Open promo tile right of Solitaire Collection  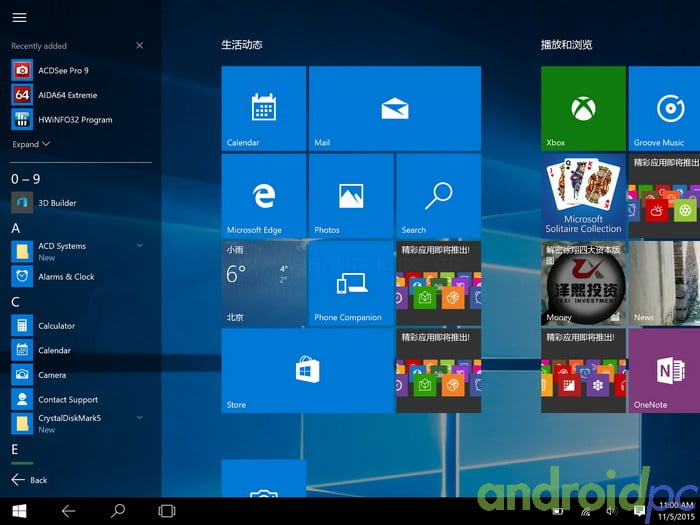click(x=664, y=196)
